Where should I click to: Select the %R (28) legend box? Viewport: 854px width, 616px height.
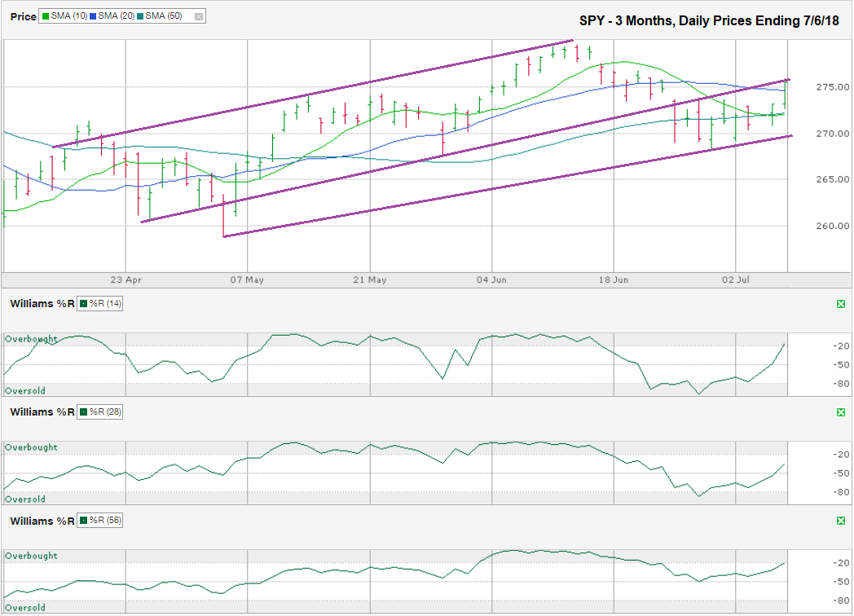coord(100,411)
